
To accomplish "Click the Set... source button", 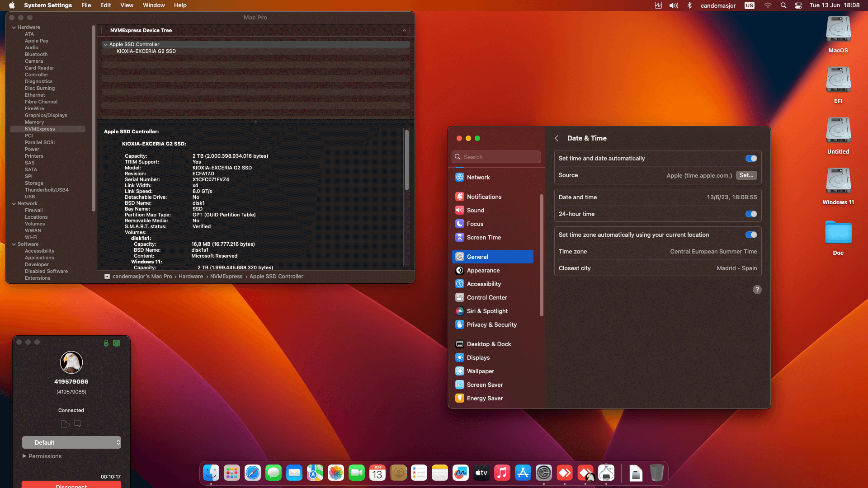I will [x=746, y=175].
